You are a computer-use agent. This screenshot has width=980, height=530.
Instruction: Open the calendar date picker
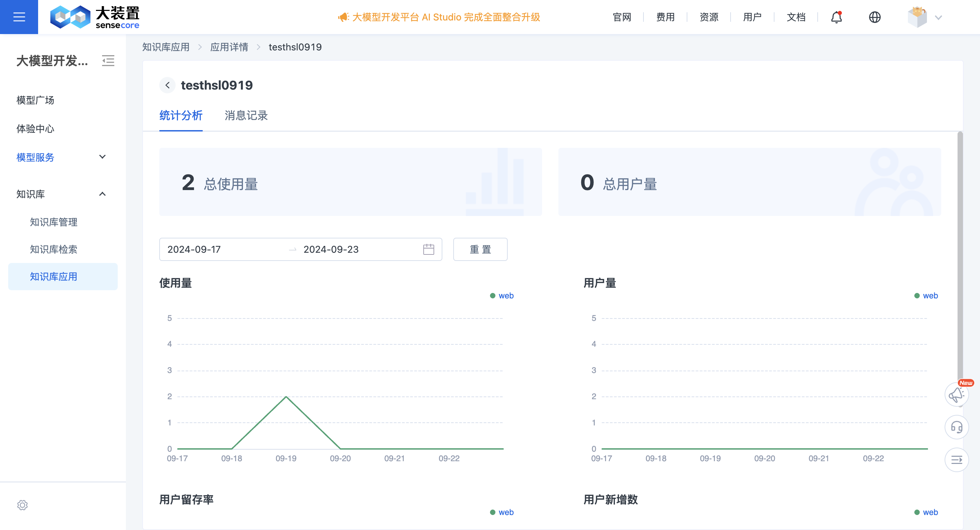click(x=428, y=249)
